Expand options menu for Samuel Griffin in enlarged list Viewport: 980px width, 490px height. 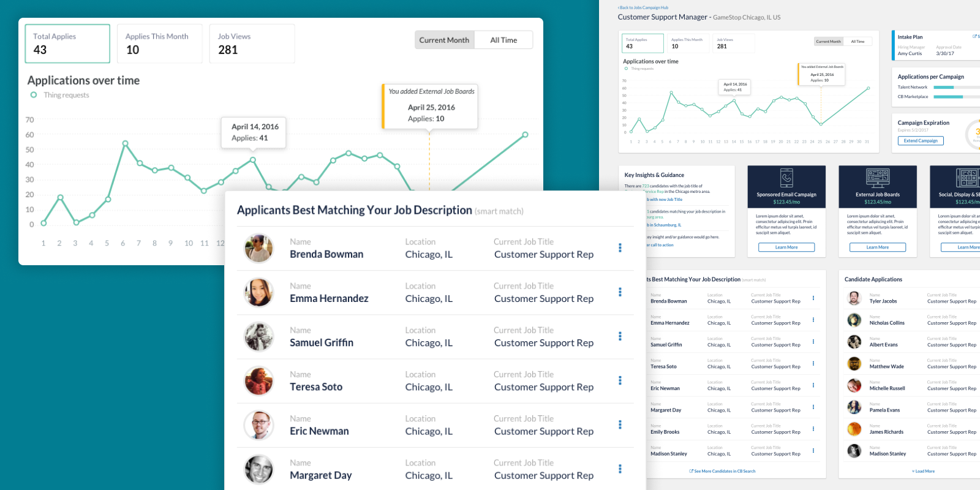[620, 336]
